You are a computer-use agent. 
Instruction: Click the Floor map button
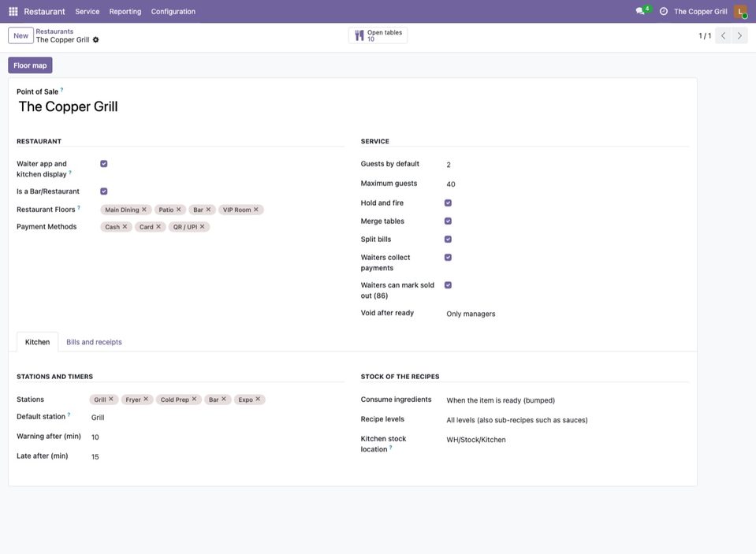coord(30,65)
